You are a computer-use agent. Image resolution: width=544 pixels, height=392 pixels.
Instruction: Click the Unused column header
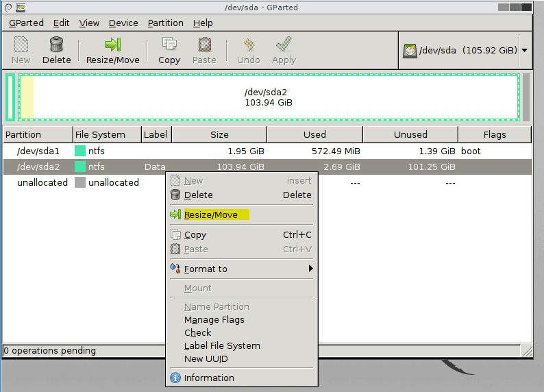point(410,134)
